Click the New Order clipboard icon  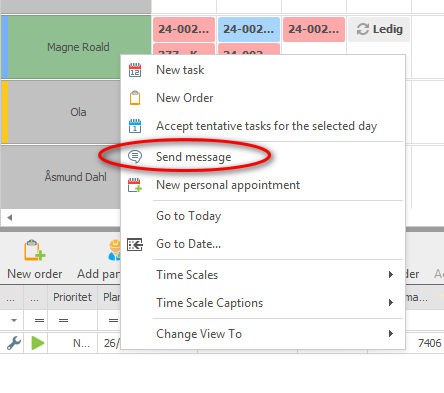pyautogui.click(x=135, y=98)
